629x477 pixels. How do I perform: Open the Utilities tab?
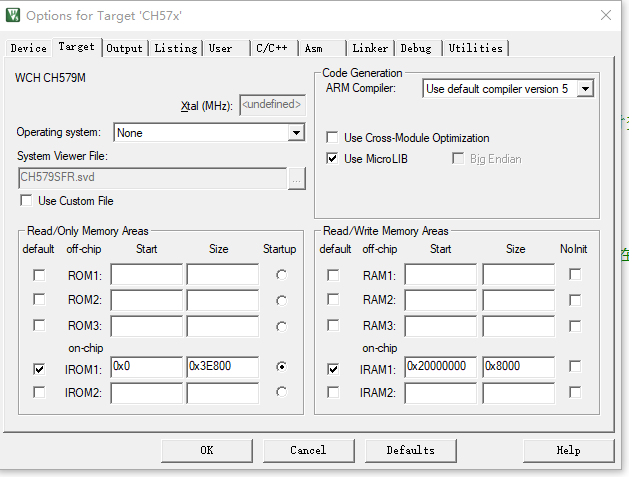click(x=476, y=48)
